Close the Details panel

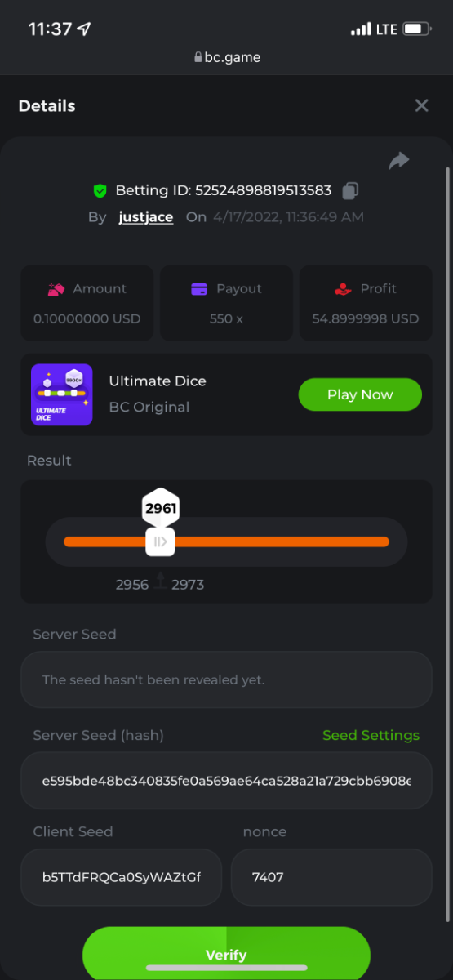(421, 105)
